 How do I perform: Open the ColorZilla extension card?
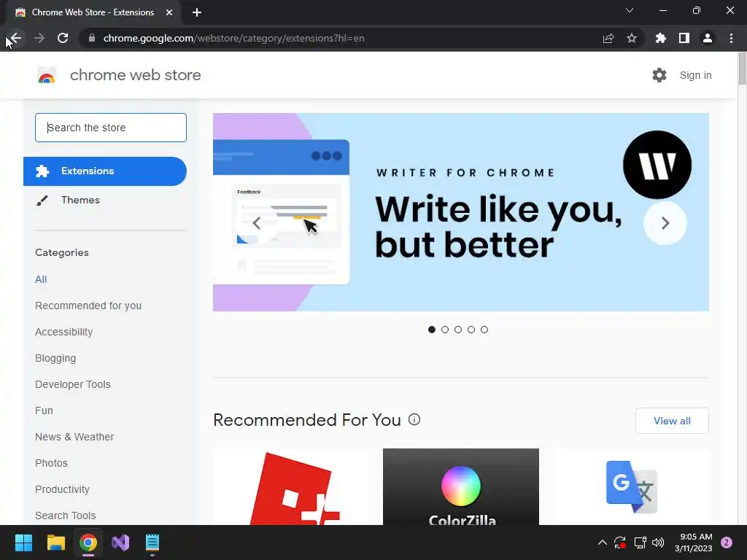click(x=461, y=486)
